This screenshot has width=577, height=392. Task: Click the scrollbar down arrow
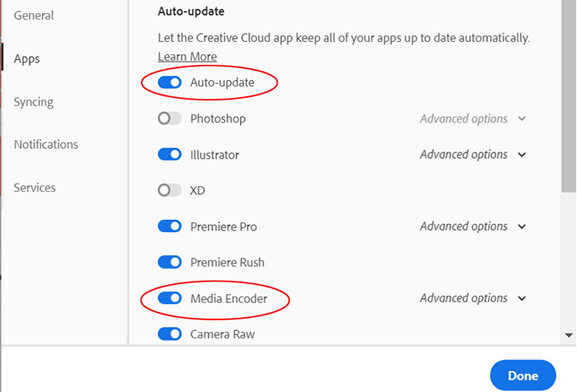(x=569, y=335)
